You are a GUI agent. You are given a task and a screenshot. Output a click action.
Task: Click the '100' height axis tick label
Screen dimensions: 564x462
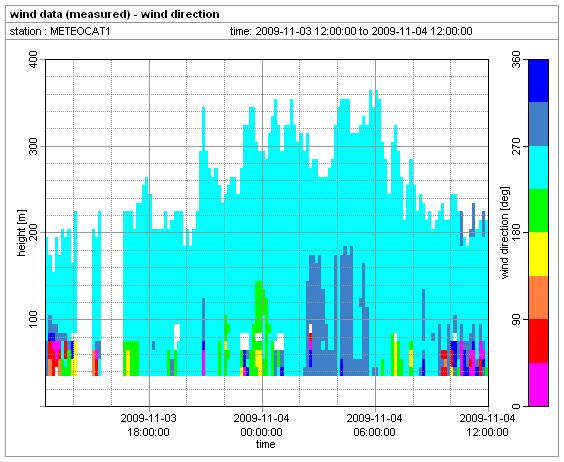pyautogui.click(x=33, y=319)
